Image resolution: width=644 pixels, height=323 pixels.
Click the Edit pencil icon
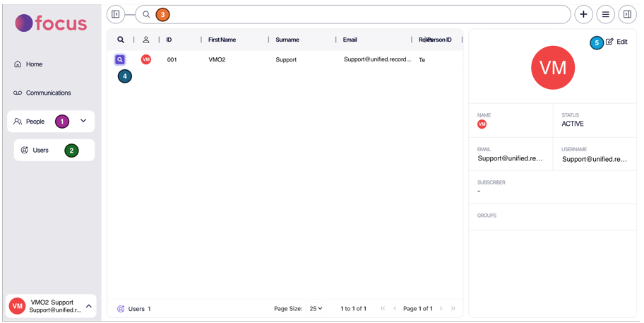click(x=610, y=42)
